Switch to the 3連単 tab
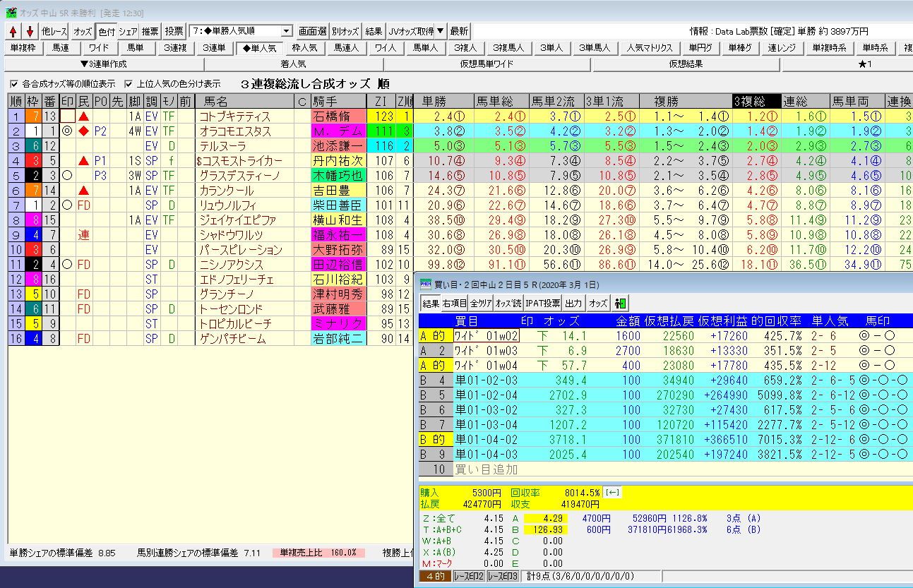 (214, 48)
